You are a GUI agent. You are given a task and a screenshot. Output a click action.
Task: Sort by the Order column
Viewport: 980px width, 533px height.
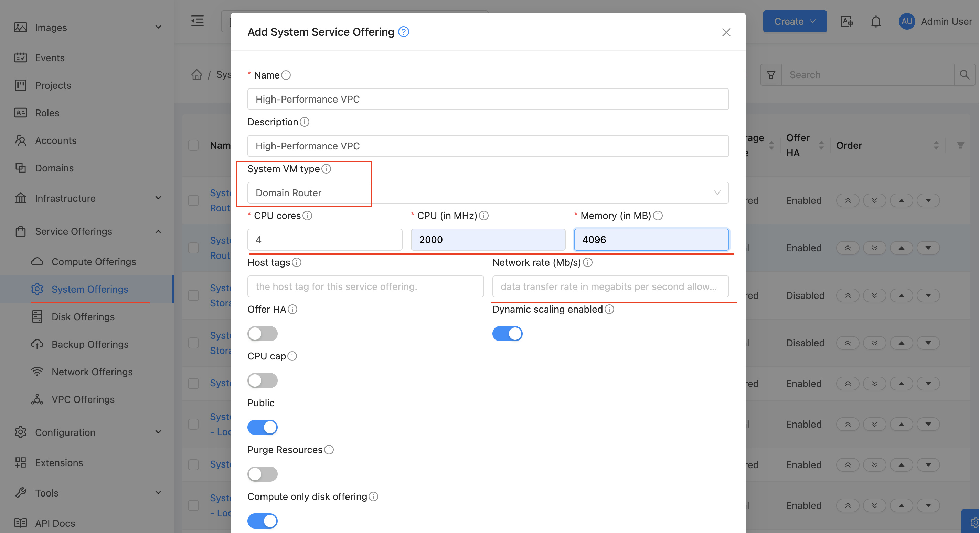(936, 145)
